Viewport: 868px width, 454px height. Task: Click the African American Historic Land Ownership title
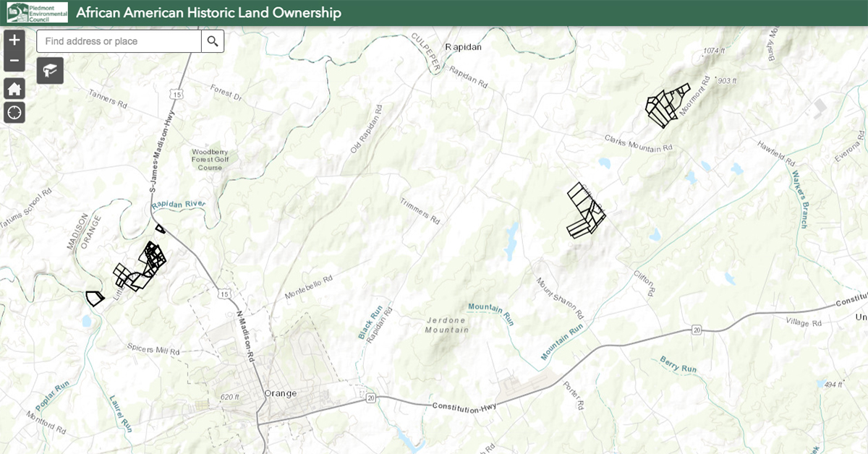click(x=208, y=13)
